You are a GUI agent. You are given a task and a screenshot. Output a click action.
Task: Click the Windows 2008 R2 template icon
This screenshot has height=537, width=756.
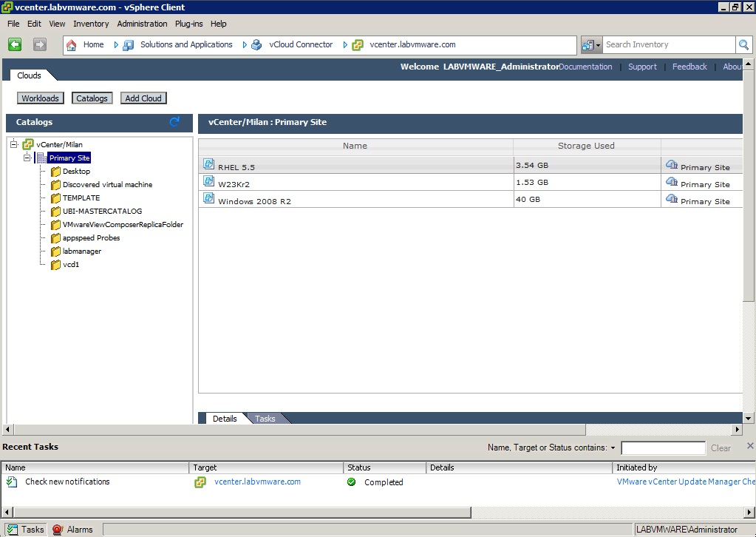(208, 197)
